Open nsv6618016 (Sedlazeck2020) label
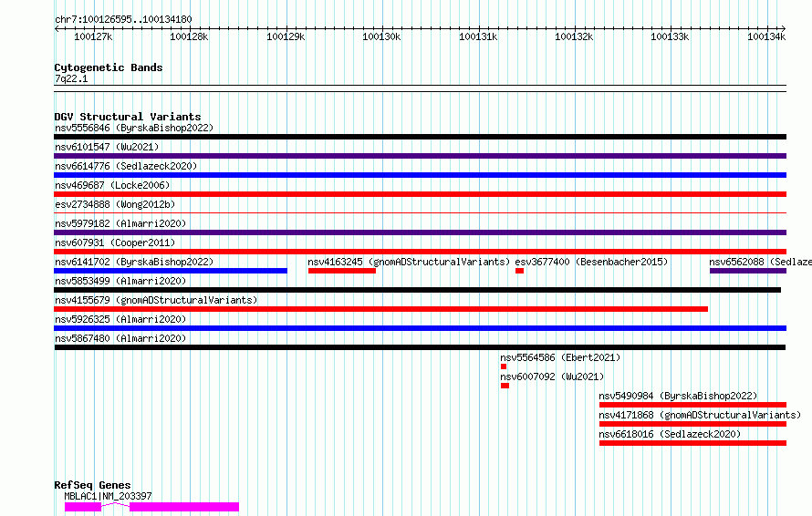Image resolution: width=812 pixels, height=516 pixels. pos(670,434)
